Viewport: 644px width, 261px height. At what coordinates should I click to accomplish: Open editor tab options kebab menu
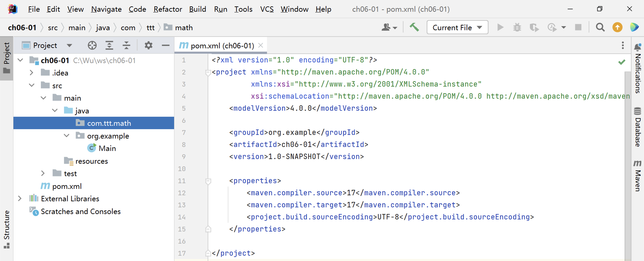(x=623, y=45)
